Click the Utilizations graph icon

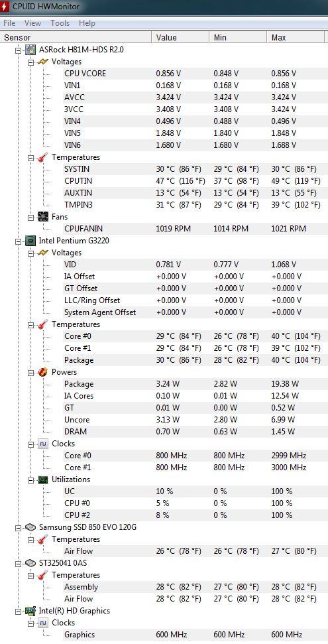point(42,480)
